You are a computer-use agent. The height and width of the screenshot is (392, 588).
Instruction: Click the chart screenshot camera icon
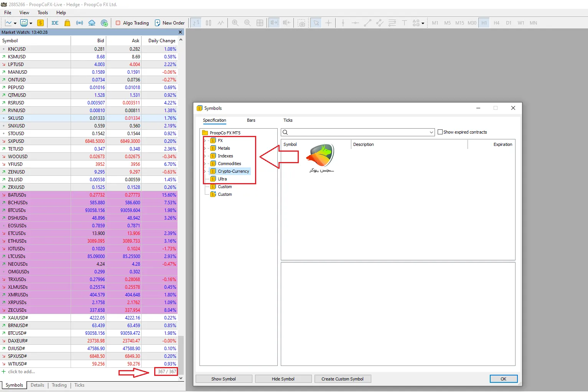302,23
